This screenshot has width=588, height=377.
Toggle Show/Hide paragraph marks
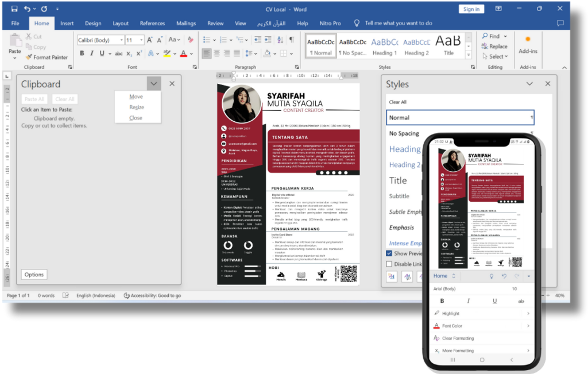[291, 40]
